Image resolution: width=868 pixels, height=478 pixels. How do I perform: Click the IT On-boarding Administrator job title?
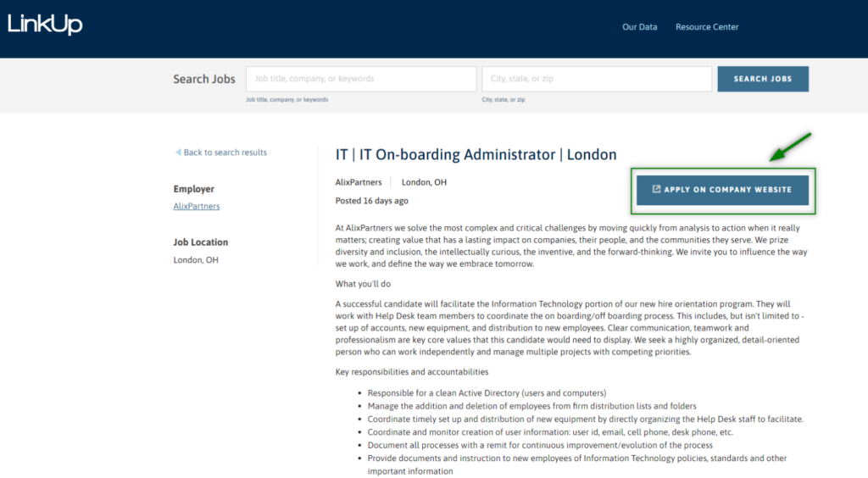pos(476,154)
